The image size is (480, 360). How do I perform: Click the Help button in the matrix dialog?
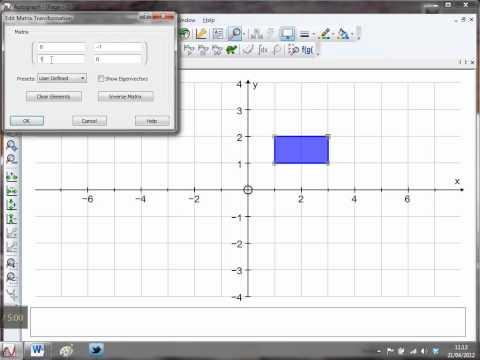click(x=152, y=121)
